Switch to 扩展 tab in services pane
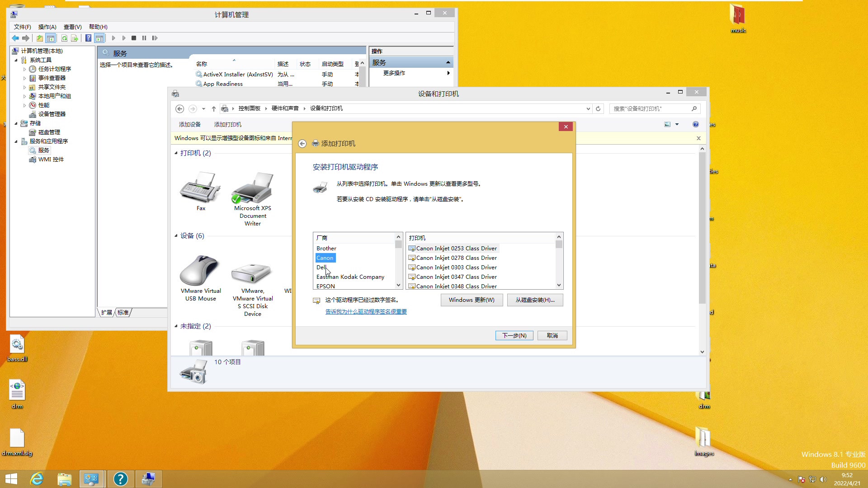Image resolution: width=868 pixels, height=488 pixels. pos(107,313)
